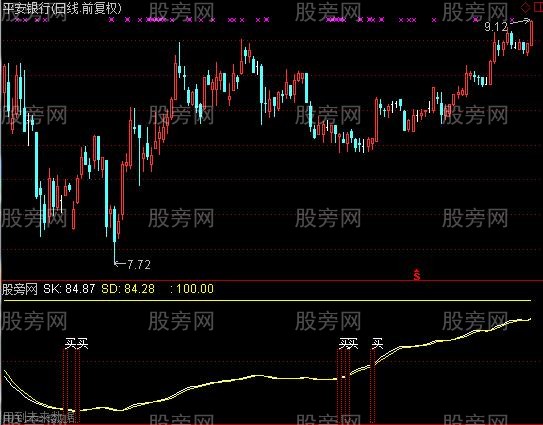Viewport: 543px width, 425px height.
Task: Click the 平安银行(日线.前复权) chart title
Action: (x=62, y=8)
